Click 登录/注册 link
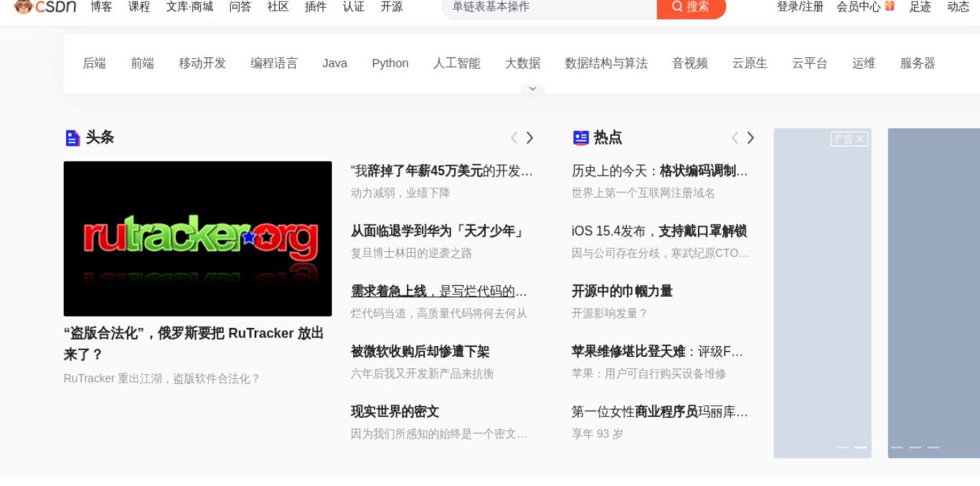The image size is (980, 486). [800, 6]
